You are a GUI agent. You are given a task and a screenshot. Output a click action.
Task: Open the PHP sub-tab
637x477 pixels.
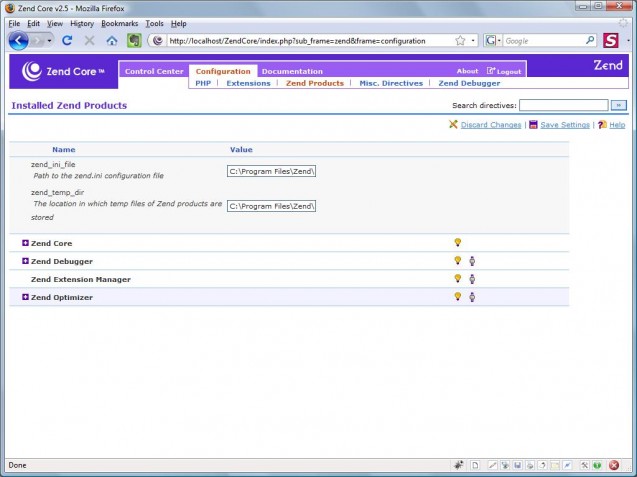point(203,83)
